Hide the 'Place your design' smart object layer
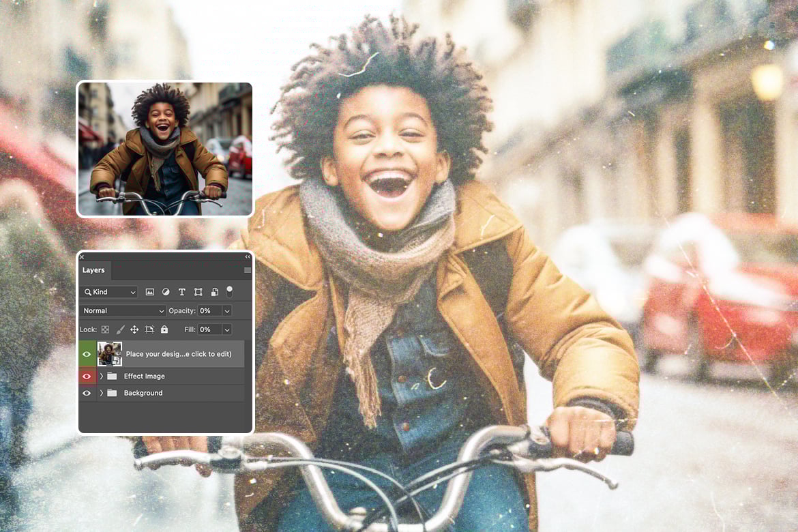This screenshot has width=798, height=532. point(87,354)
